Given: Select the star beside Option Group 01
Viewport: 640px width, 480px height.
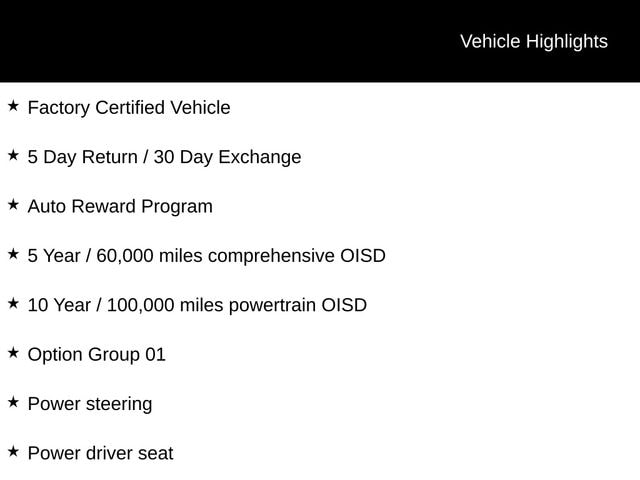Looking at the screenshot, I should [x=13, y=353].
